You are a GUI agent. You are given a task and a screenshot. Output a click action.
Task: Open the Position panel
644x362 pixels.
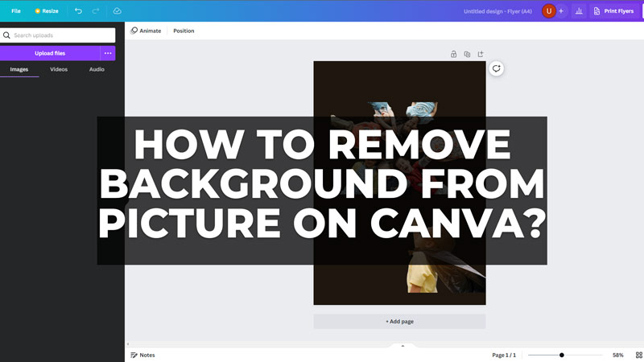pyautogui.click(x=184, y=31)
